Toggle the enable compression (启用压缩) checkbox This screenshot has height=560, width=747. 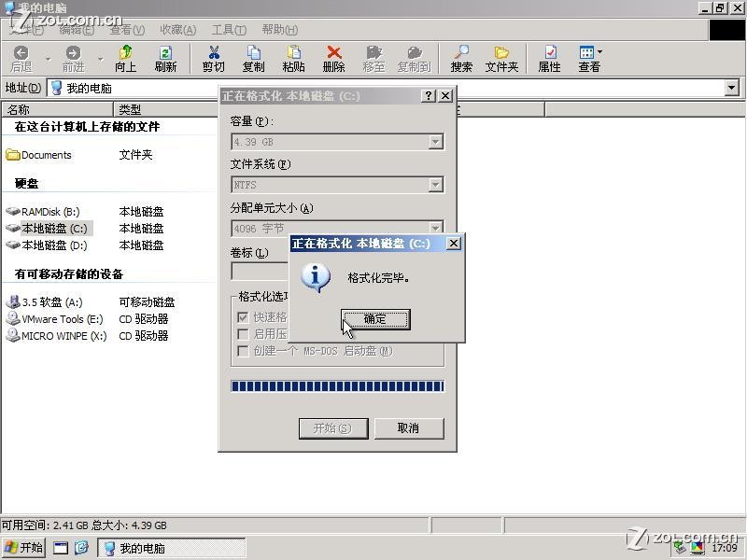click(243, 334)
